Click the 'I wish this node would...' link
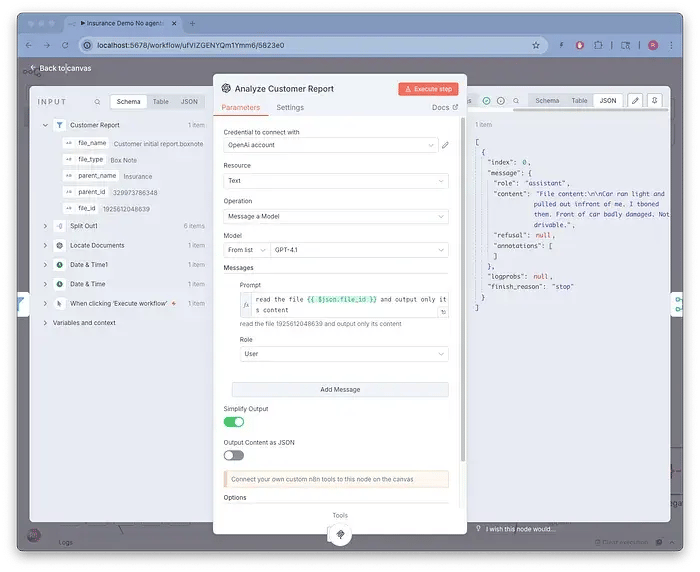 (x=517, y=529)
